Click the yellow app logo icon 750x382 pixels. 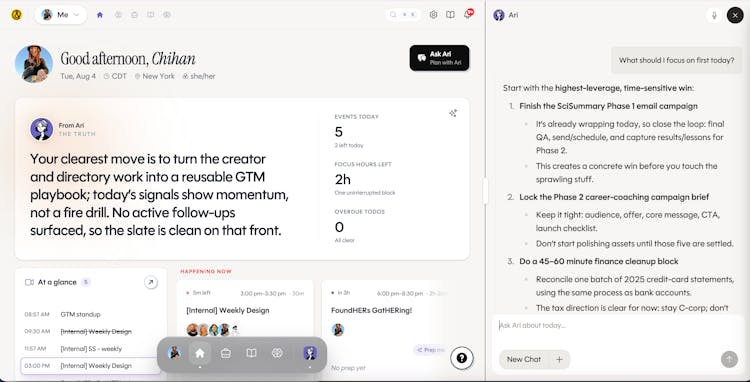tap(17, 15)
